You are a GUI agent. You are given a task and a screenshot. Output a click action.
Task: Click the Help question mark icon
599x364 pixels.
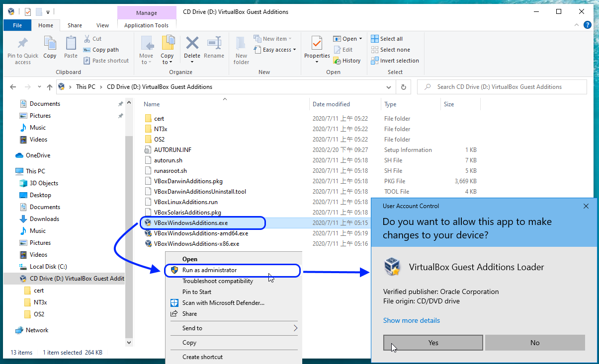tap(589, 24)
